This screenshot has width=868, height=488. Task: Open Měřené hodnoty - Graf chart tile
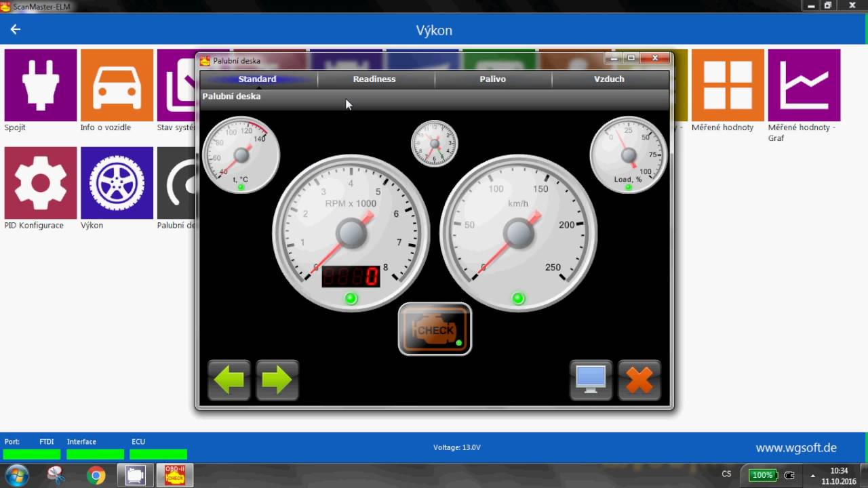(804, 85)
